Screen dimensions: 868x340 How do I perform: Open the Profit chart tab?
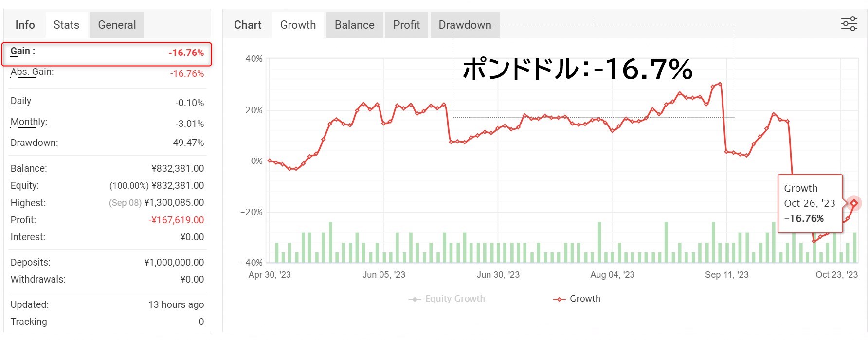(x=406, y=25)
